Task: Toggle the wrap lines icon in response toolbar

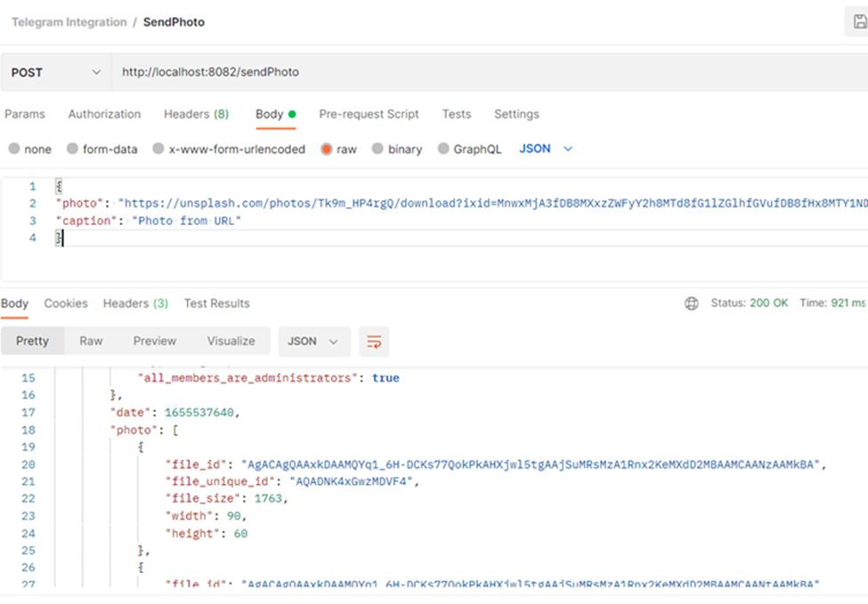Action: [x=374, y=342]
